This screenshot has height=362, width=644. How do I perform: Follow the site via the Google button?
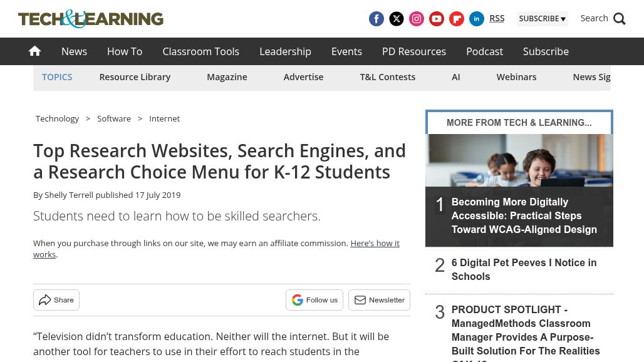(x=314, y=299)
